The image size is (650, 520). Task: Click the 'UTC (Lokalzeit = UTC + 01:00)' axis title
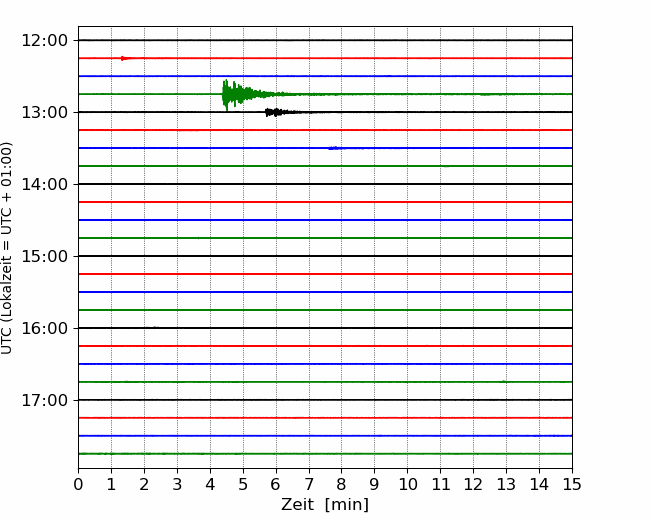[x=8, y=248]
